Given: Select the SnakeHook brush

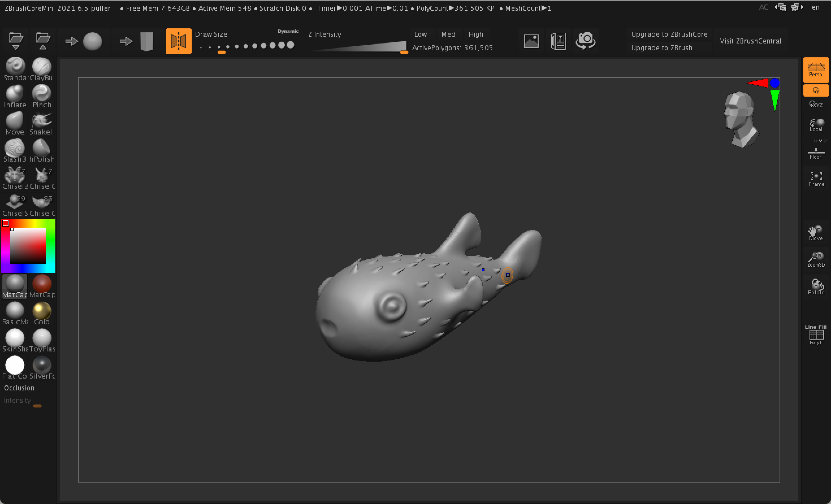Looking at the screenshot, I should [x=42, y=123].
